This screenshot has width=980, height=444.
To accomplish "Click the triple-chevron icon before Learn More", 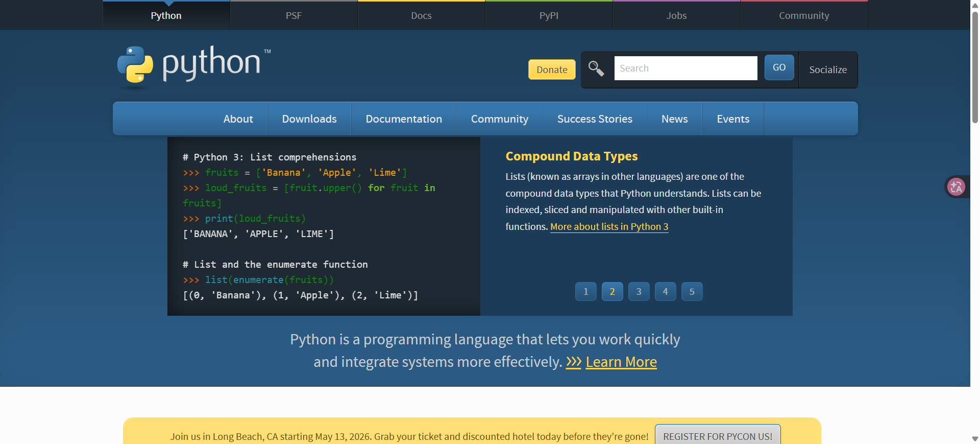I will 574,362.
